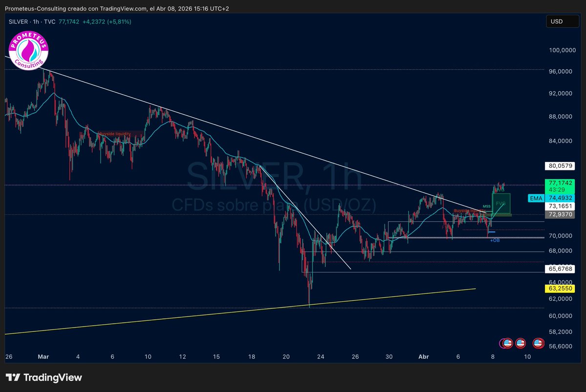Click the 20 date label on the time axis
The height and width of the screenshot is (392, 586).
tap(286, 357)
